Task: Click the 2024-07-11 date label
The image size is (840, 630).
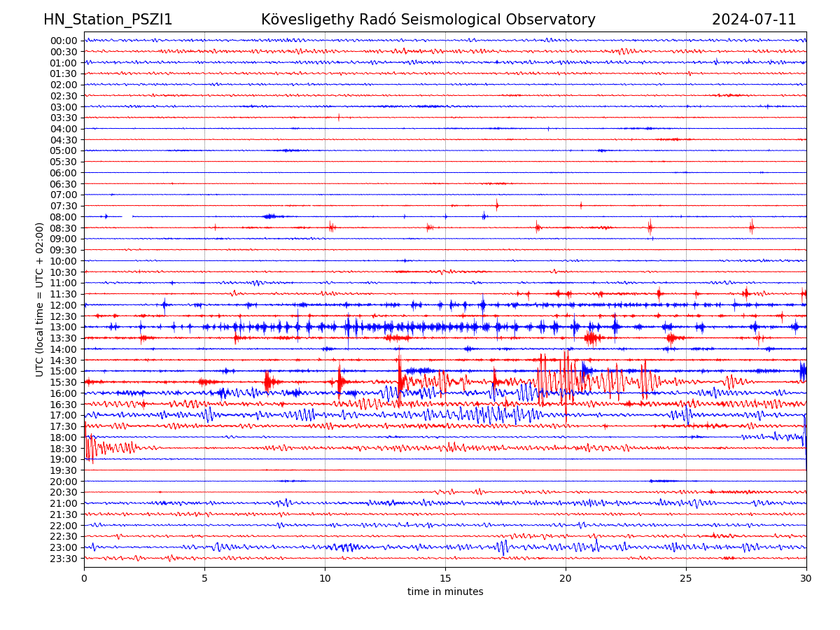Action: (754, 20)
